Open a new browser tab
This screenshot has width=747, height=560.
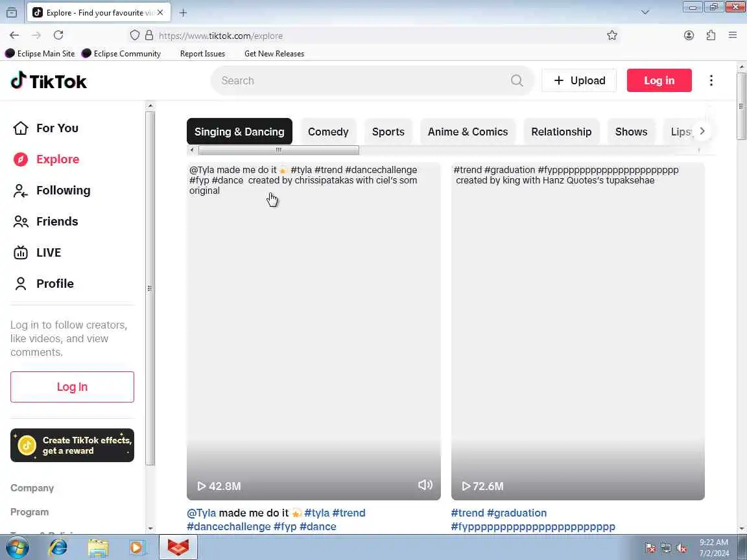coord(183,13)
